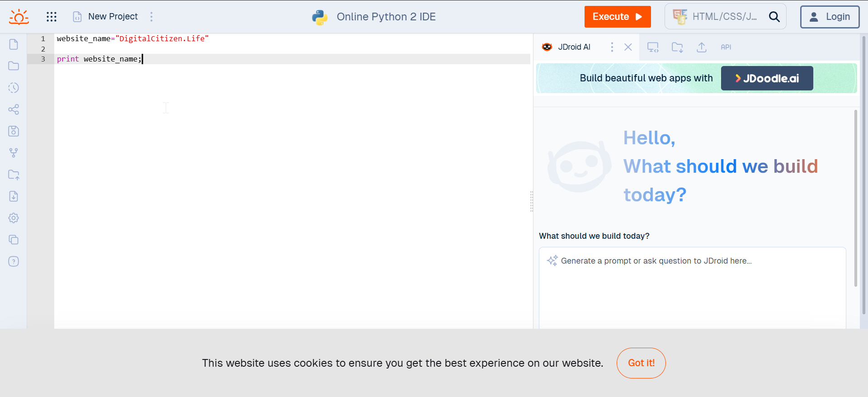The width and height of the screenshot is (868, 397).
Task: Open the execution history clock icon
Action: 14,88
